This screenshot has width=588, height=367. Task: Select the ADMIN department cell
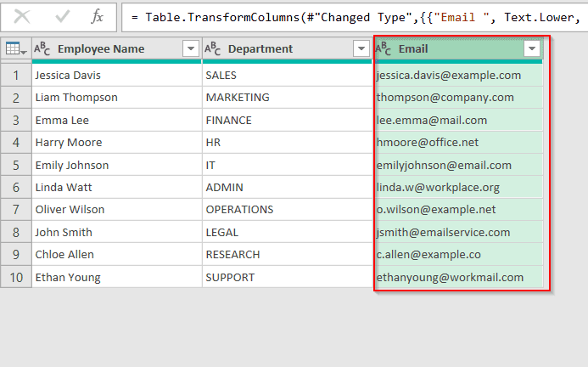(x=288, y=187)
